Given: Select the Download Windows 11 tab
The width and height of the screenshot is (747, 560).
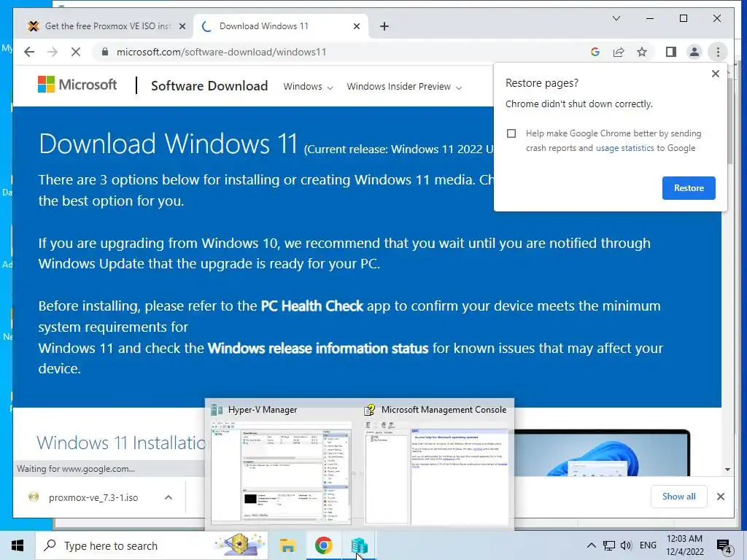Looking at the screenshot, I should pos(281,26).
